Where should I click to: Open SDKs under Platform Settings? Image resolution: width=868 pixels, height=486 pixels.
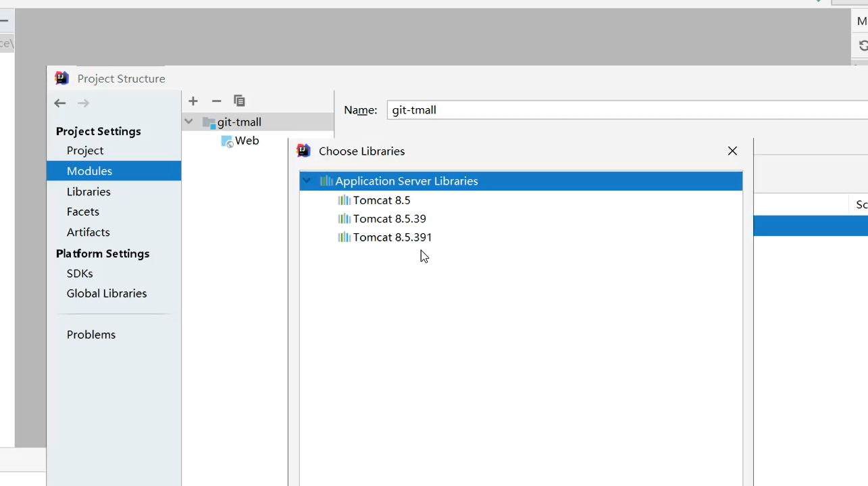click(x=80, y=274)
